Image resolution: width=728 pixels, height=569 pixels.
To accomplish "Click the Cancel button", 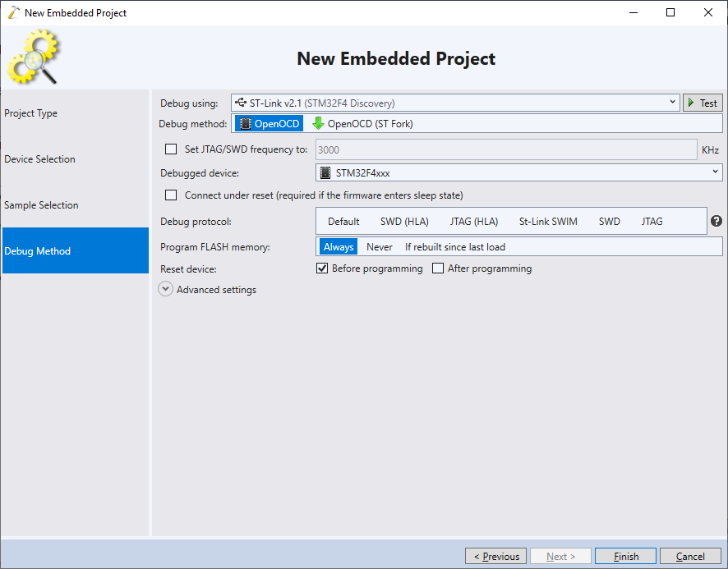I will click(x=690, y=556).
